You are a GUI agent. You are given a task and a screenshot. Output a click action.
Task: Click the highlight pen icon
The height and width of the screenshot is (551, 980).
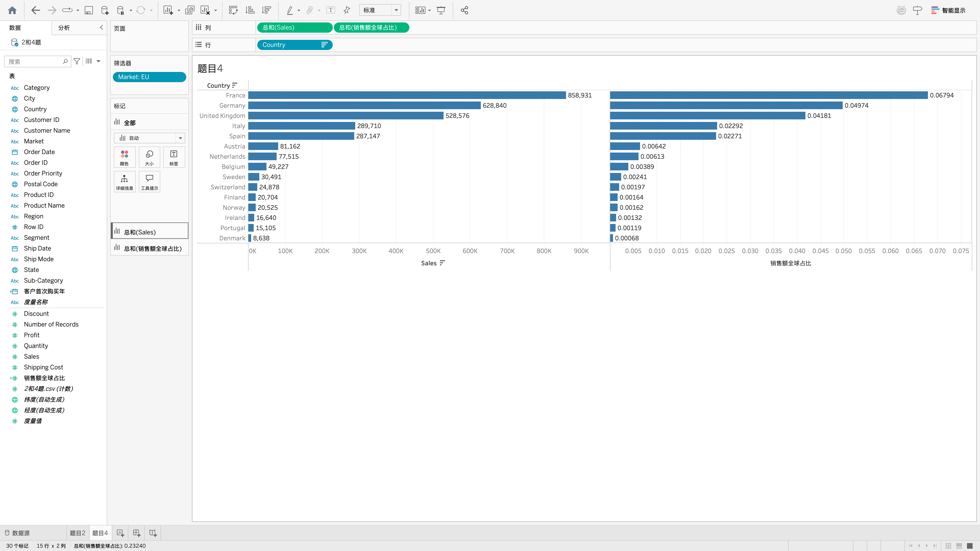[290, 10]
